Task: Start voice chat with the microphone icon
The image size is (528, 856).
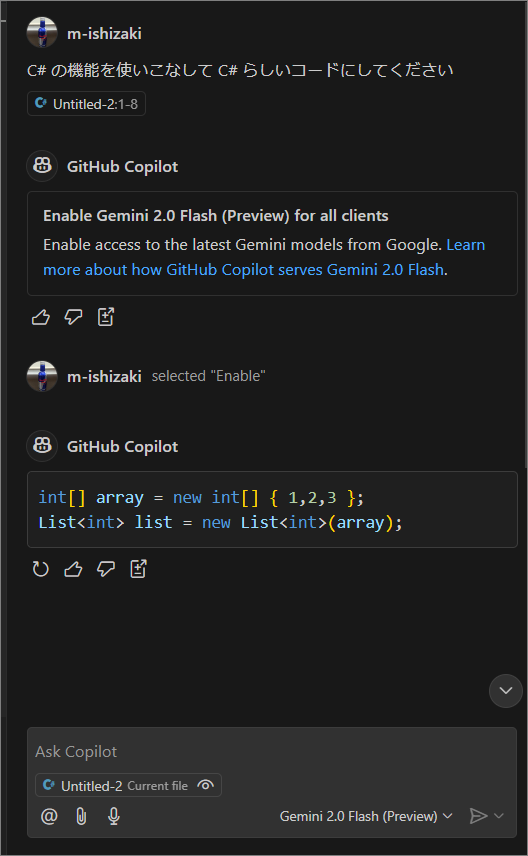Action: [x=114, y=817]
